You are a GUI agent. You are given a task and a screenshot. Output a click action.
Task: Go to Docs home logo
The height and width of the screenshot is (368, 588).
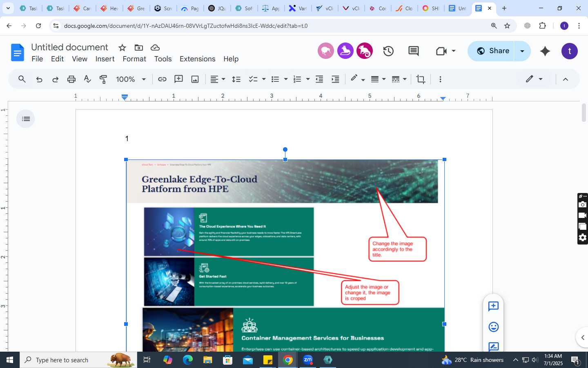[x=18, y=52]
